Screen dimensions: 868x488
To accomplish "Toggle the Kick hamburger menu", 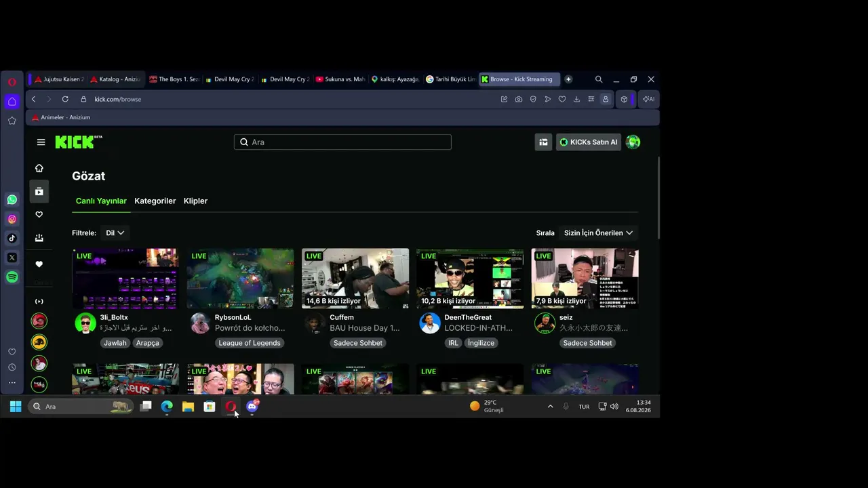I will (x=41, y=142).
